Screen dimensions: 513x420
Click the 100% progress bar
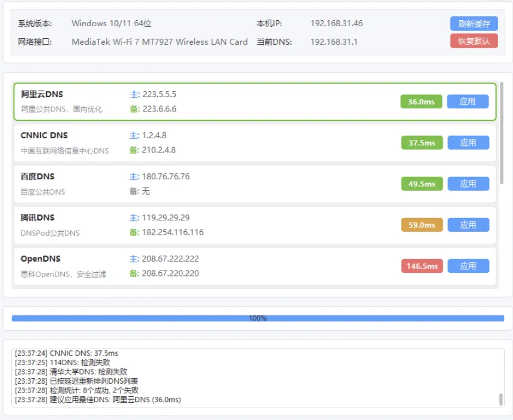pyautogui.click(x=256, y=318)
